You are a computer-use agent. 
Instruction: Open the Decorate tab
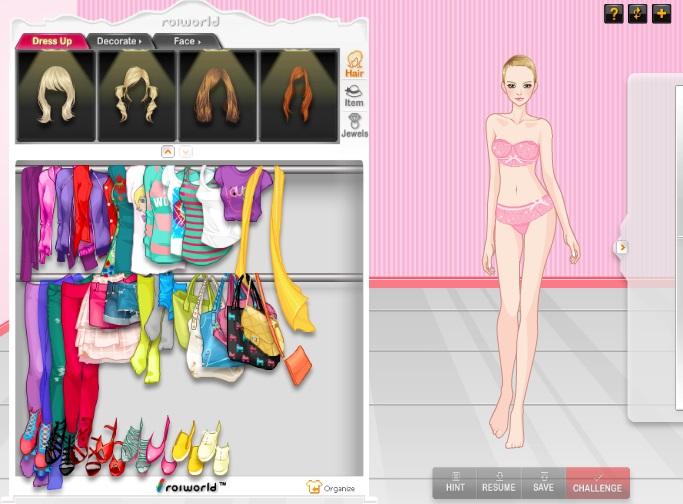[x=118, y=41]
